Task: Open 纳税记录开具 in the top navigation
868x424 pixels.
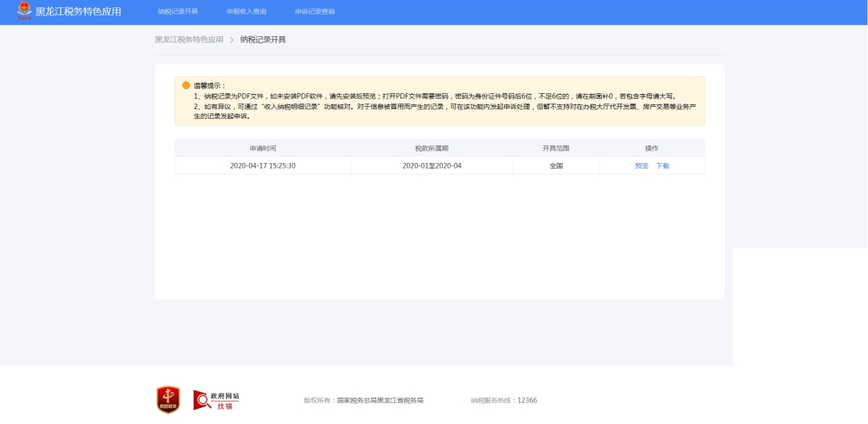Action: pos(178,11)
